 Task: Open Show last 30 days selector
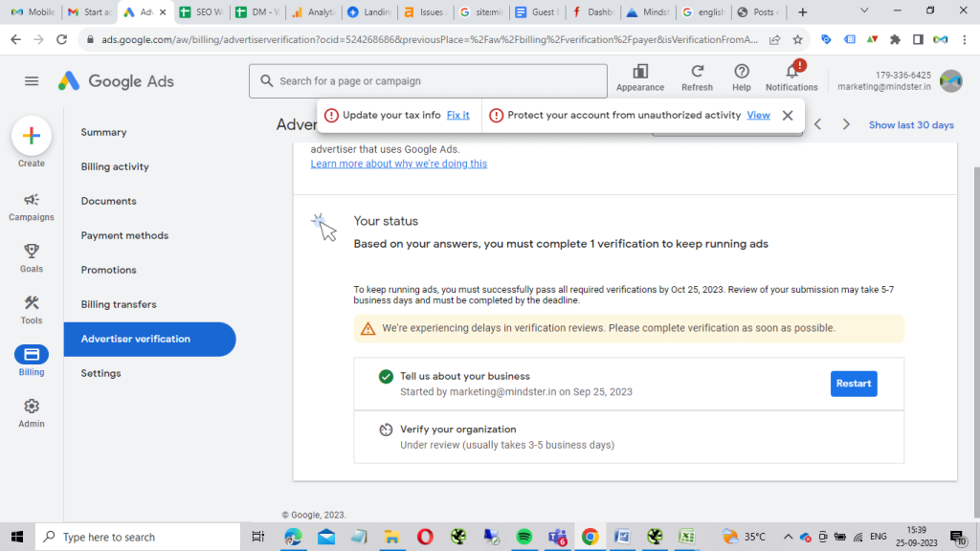pyautogui.click(x=910, y=125)
